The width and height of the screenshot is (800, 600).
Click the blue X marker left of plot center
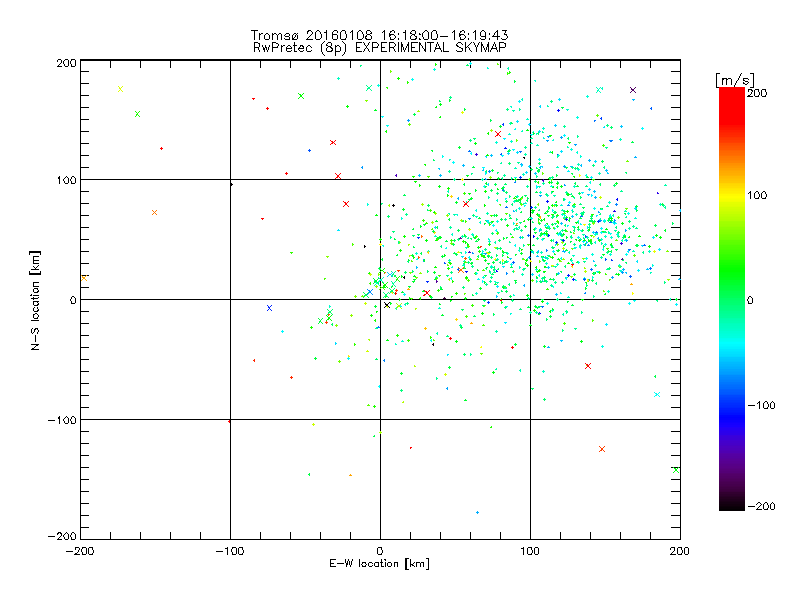269,308
